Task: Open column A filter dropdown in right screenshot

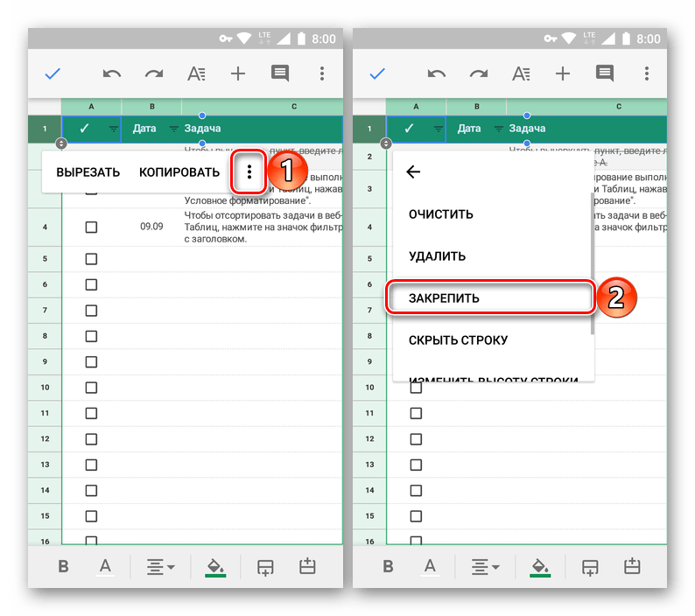Action: (439, 129)
